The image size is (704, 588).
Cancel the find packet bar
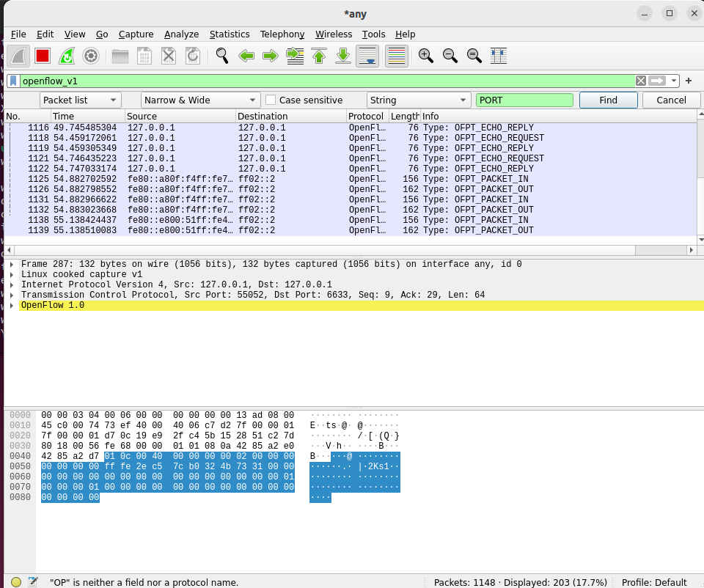[x=671, y=100]
